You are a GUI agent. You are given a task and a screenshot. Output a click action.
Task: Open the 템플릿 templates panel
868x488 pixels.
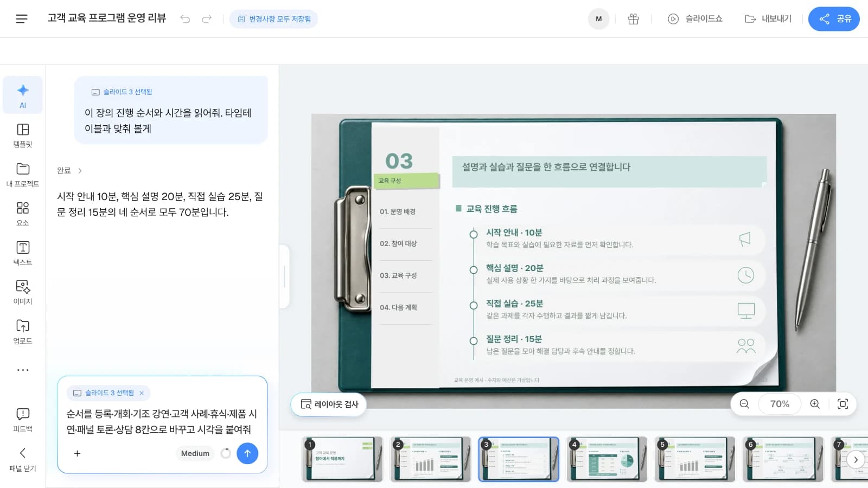(x=23, y=135)
